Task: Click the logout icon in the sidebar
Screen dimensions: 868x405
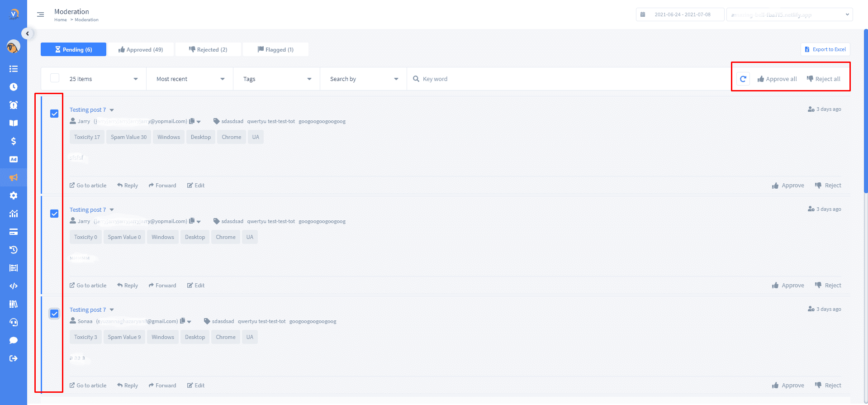Action: point(14,358)
